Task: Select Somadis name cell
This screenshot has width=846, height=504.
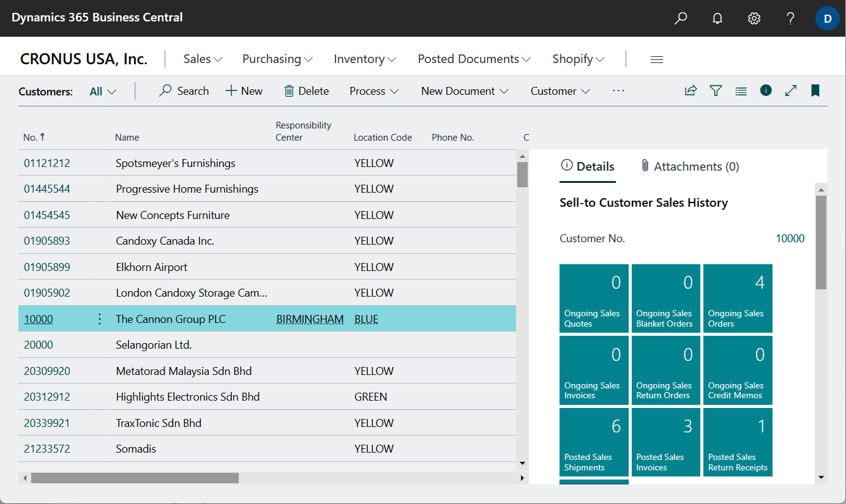Action: point(136,449)
